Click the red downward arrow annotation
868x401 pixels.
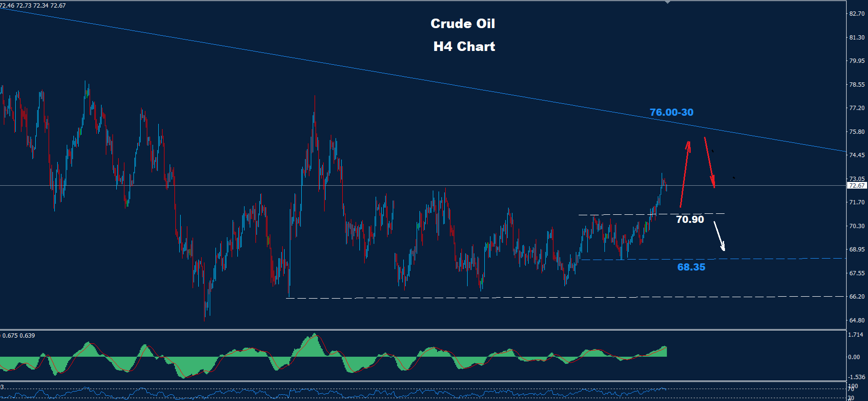pyautogui.click(x=709, y=162)
